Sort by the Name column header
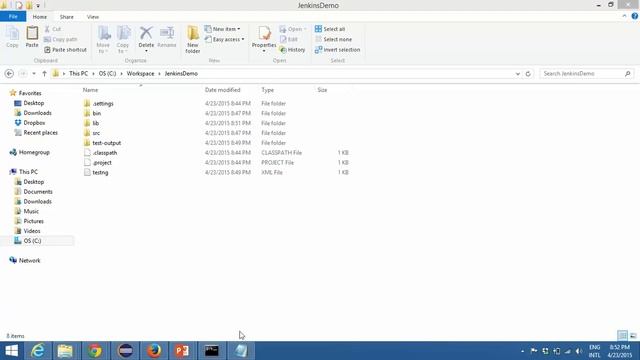Image resolution: width=640 pixels, height=360 pixels. [x=90, y=90]
